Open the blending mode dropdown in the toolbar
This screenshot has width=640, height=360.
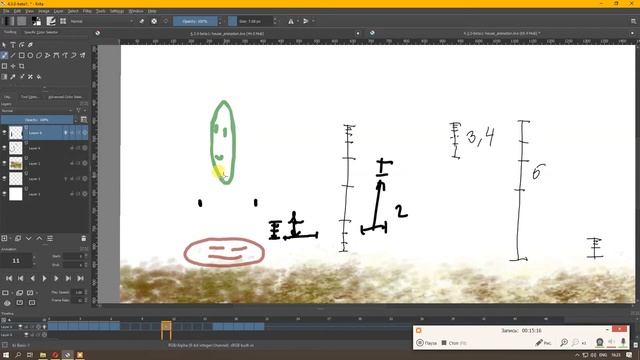pos(101,21)
